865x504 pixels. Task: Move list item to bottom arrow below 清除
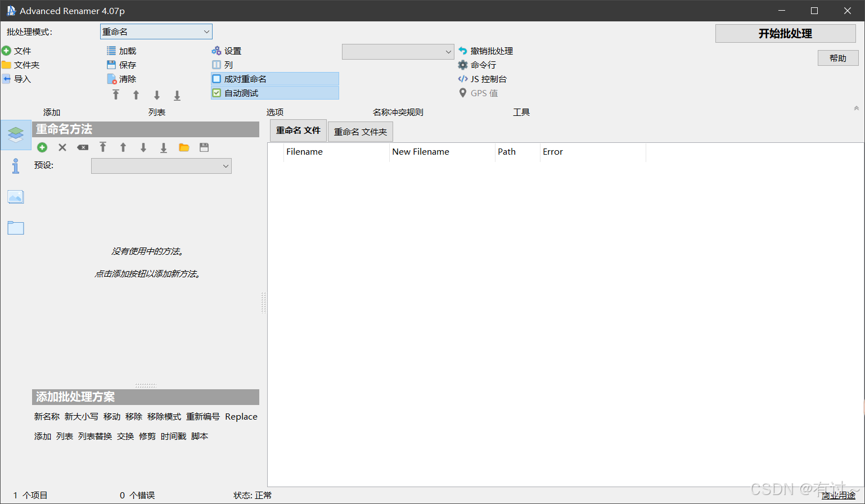177,95
